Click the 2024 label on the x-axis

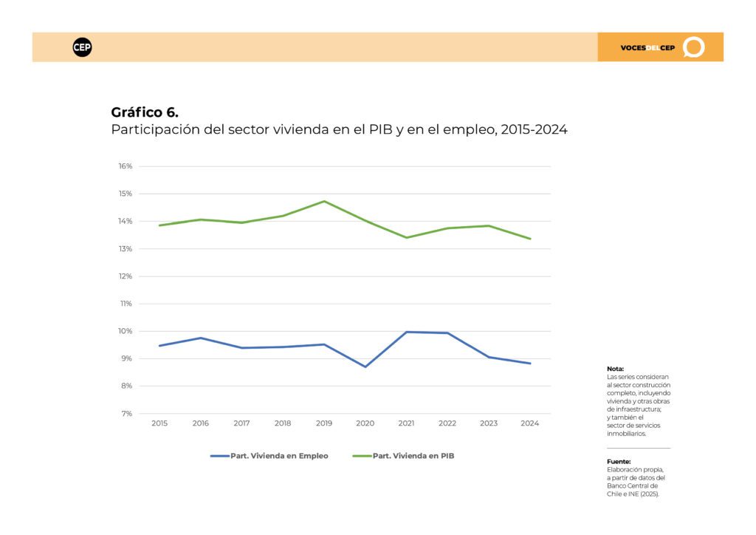[529, 423]
